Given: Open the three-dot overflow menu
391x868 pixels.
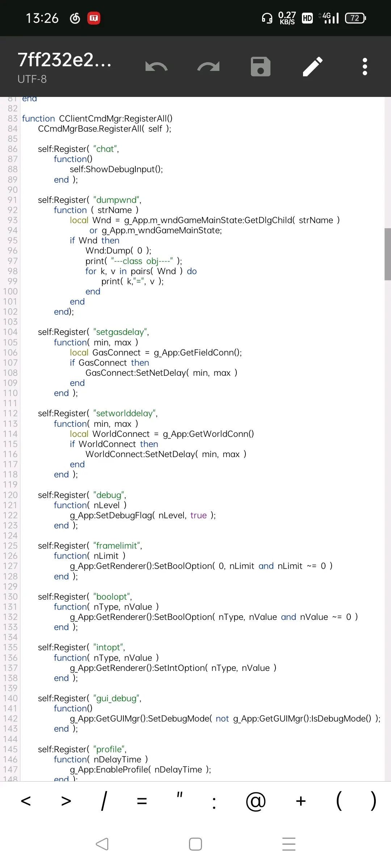Looking at the screenshot, I should [365, 67].
